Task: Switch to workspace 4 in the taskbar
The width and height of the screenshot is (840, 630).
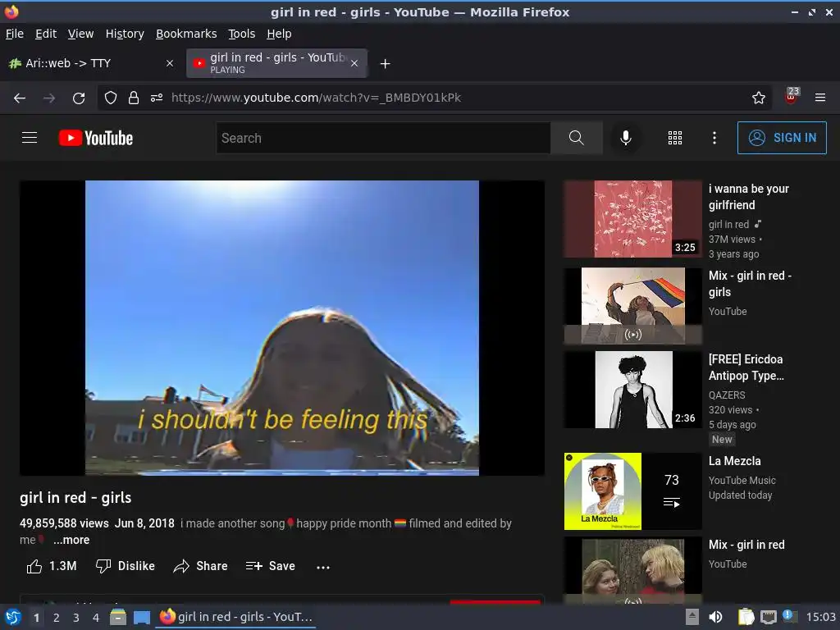Action: point(96,618)
